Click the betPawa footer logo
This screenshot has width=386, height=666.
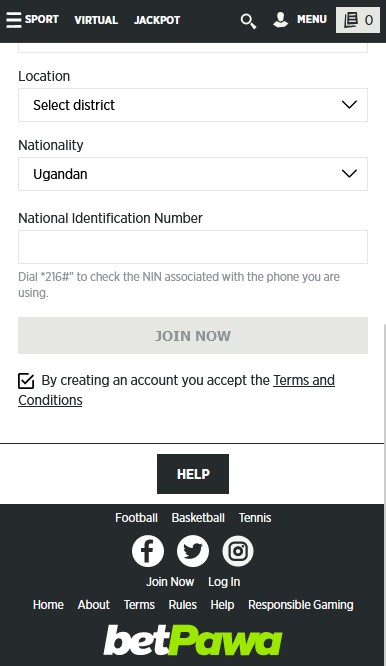point(193,640)
